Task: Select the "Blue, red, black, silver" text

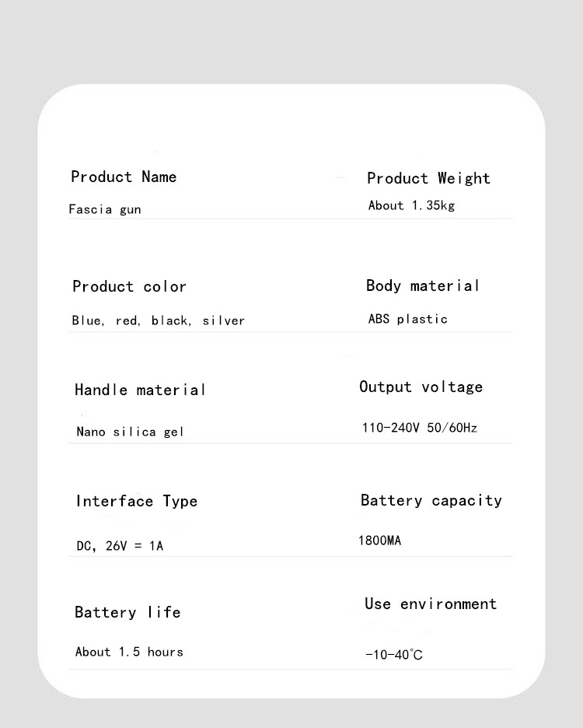Action: (x=158, y=320)
